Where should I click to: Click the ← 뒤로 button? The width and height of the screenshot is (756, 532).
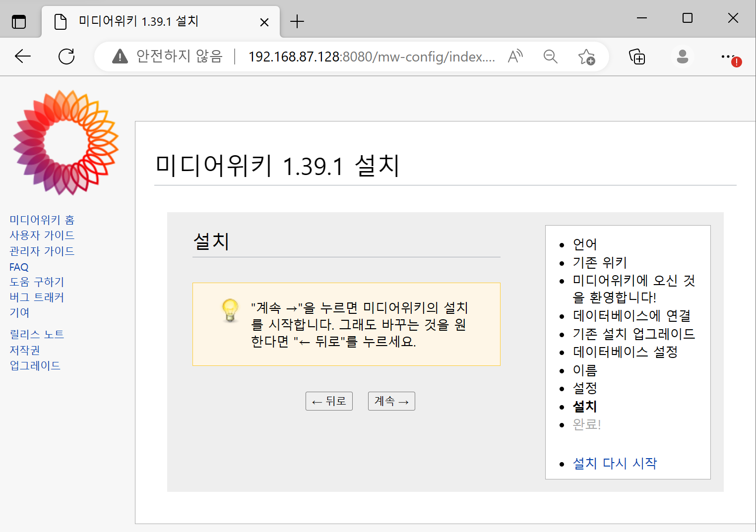pyautogui.click(x=329, y=401)
